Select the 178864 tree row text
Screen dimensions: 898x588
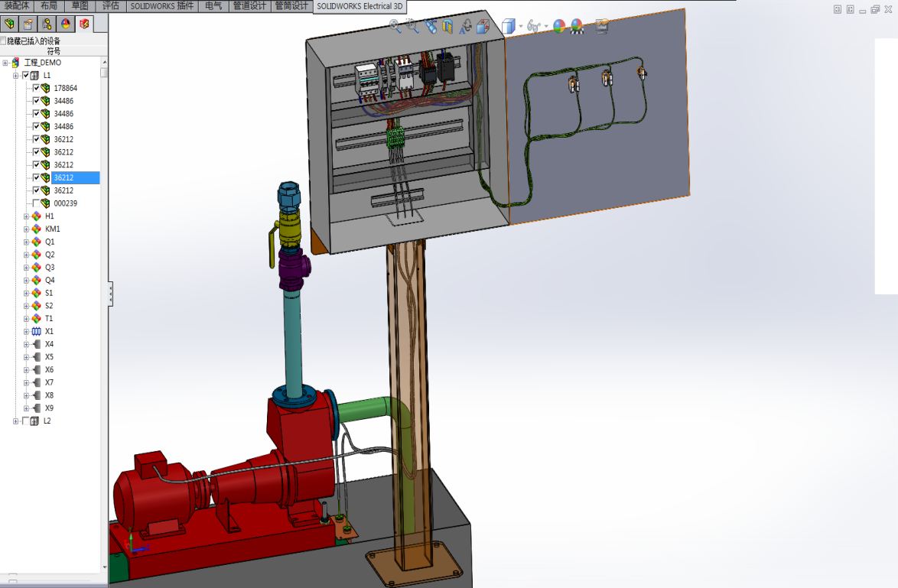[x=65, y=88]
